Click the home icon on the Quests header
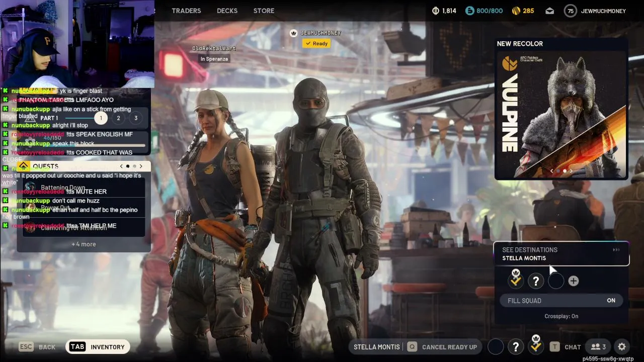This screenshot has width=644, height=362. point(23,166)
